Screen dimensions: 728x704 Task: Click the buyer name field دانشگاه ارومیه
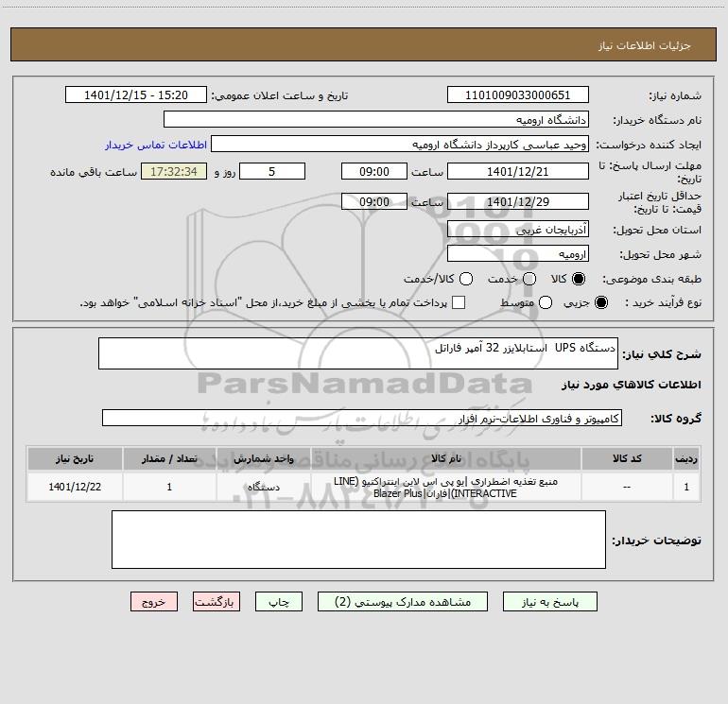point(376,119)
